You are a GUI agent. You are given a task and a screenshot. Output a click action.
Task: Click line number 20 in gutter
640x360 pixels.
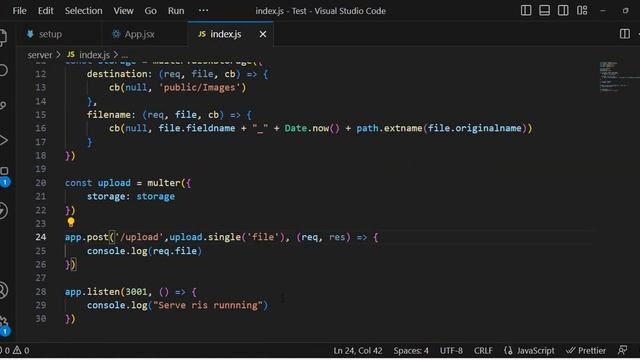[40, 183]
